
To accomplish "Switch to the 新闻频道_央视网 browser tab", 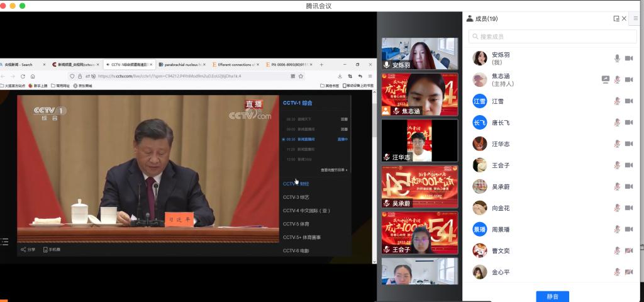I will point(76,65).
